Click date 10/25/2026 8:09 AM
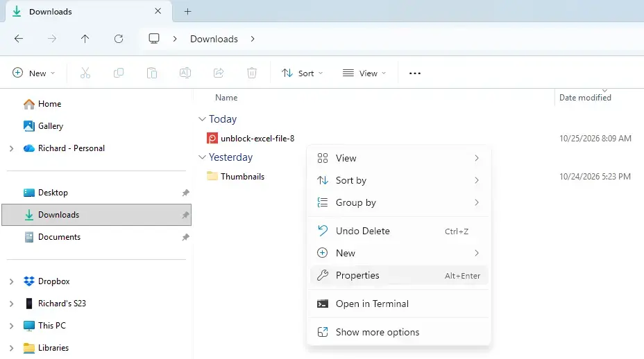Viewport: 644px width, 359px height. (595, 139)
